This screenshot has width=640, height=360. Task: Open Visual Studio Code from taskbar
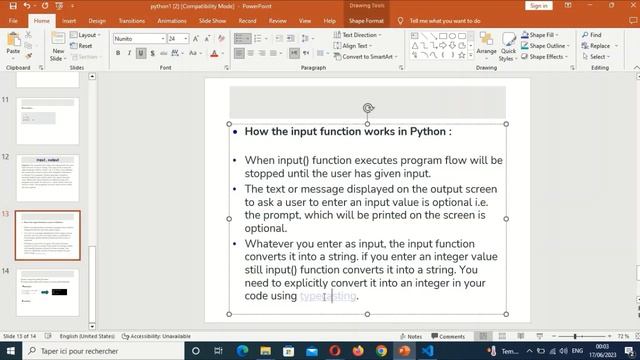tap(427, 351)
